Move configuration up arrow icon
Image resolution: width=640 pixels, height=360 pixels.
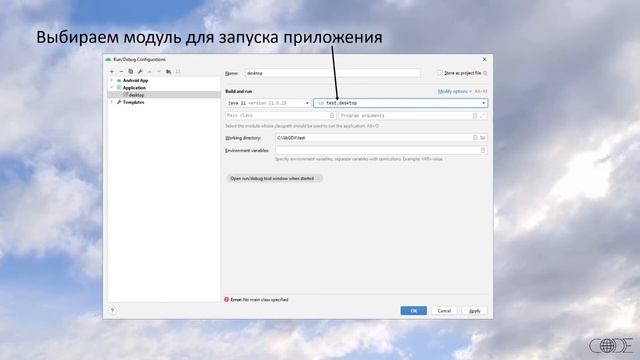pyautogui.click(x=149, y=71)
